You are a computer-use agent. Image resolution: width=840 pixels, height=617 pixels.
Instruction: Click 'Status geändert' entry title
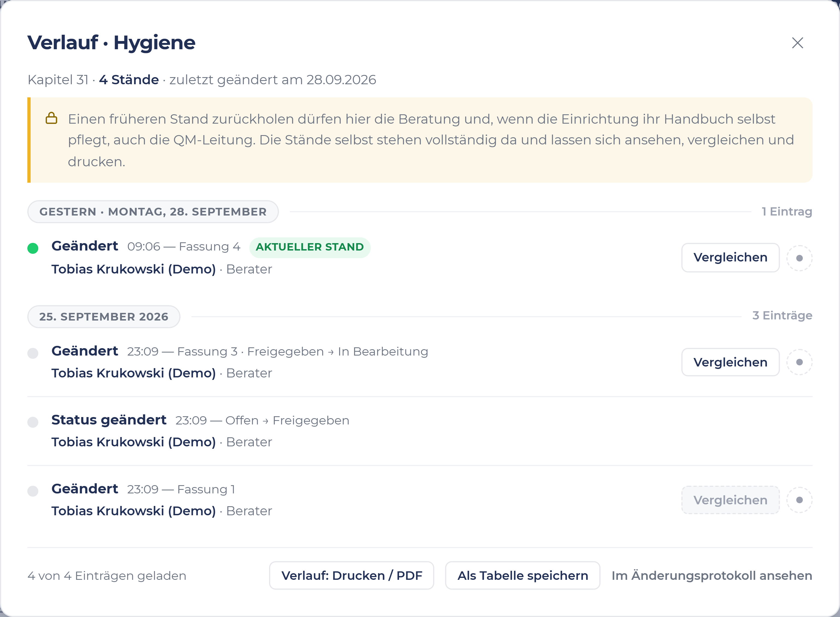click(x=109, y=420)
